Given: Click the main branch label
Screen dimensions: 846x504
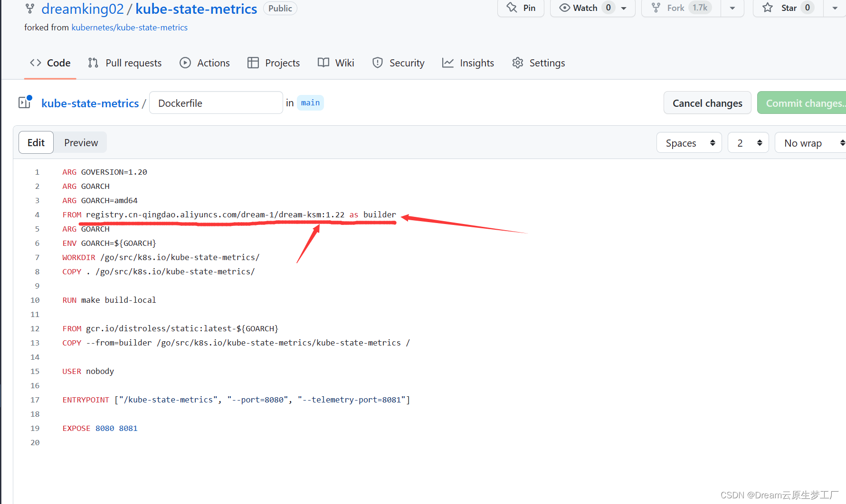Looking at the screenshot, I should coord(310,103).
